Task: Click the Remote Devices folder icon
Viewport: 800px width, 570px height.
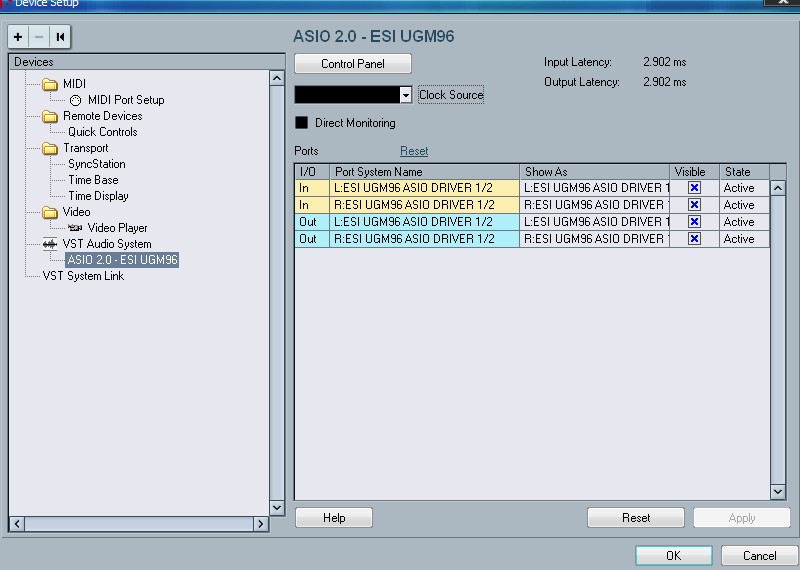Action: click(x=49, y=116)
